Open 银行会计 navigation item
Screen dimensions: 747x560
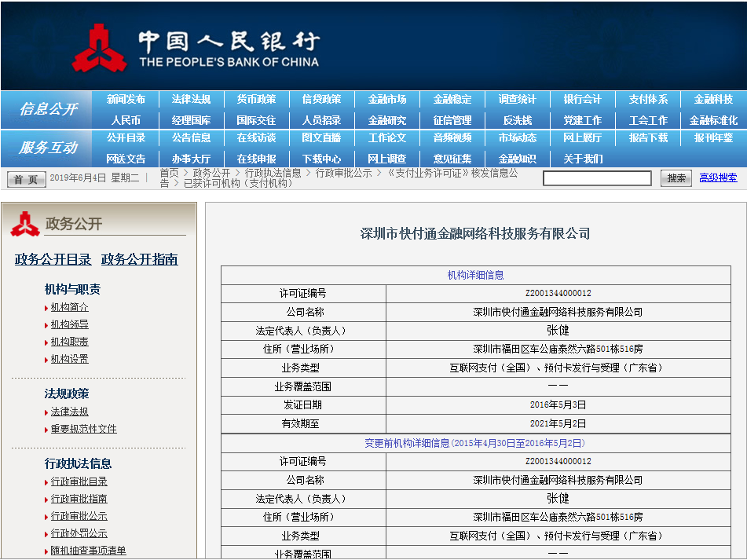pyautogui.click(x=583, y=100)
